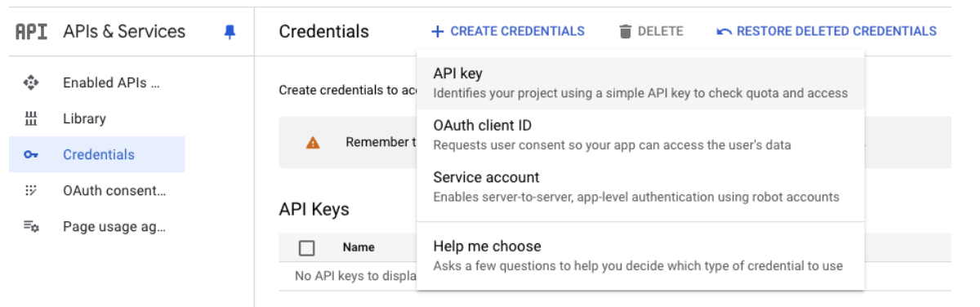Image resolution: width=980 pixels, height=307 pixels.
Task: Click the Name column header
Action: coord(359,247)
